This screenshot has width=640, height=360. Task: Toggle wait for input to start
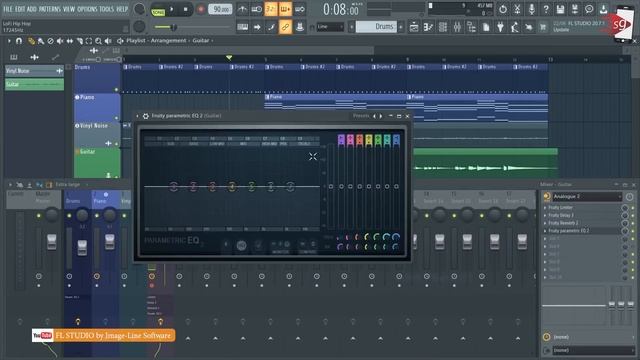coord(257,9)
